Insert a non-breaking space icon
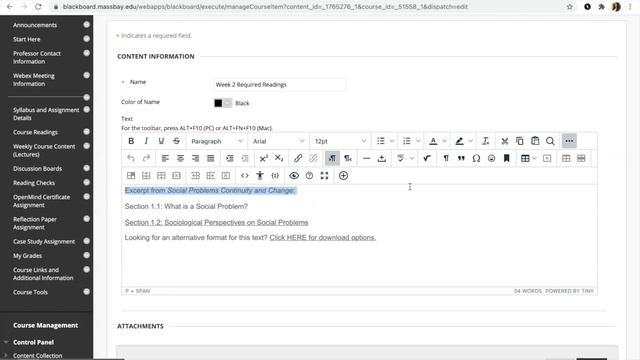This screenshot has height=360, width=640. click(x=382, y=158)
